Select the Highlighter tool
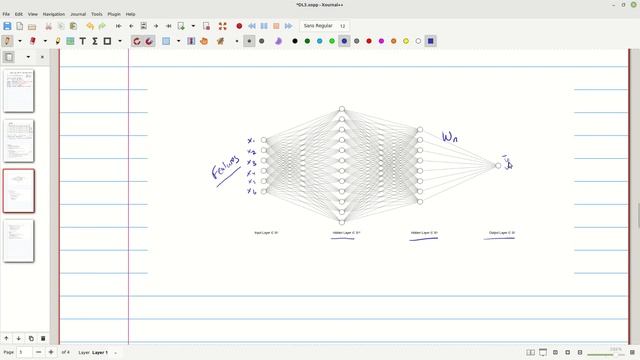 pyautogui.click(x=58, y=41)
